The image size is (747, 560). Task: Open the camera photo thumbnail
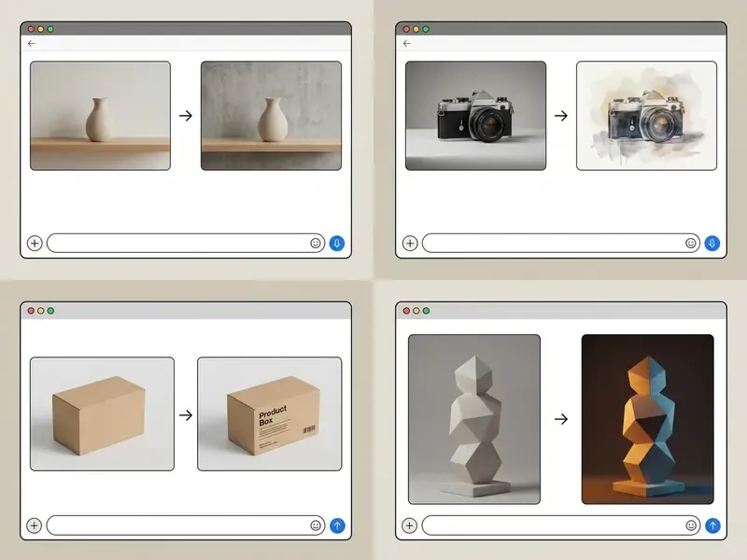click(x=475, y=116)
